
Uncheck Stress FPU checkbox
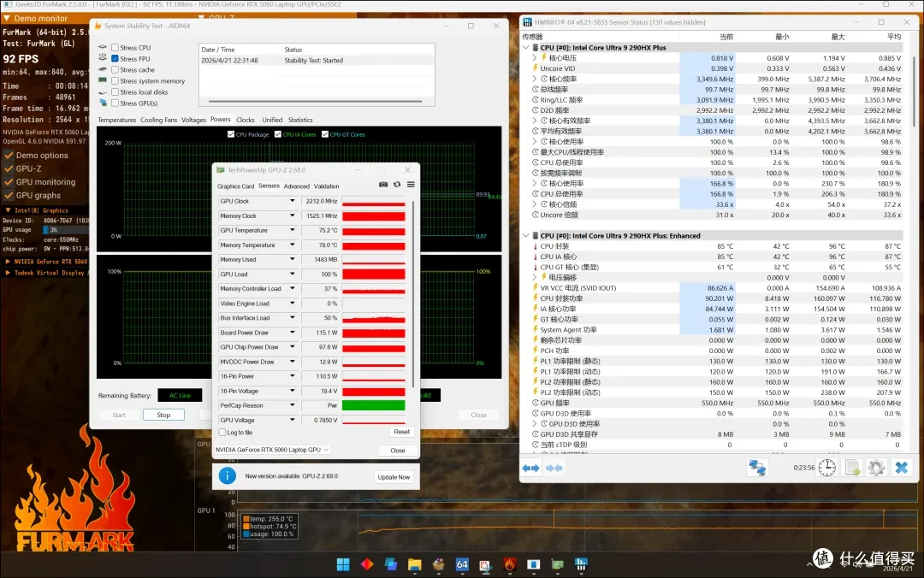[x=115, y=59]
